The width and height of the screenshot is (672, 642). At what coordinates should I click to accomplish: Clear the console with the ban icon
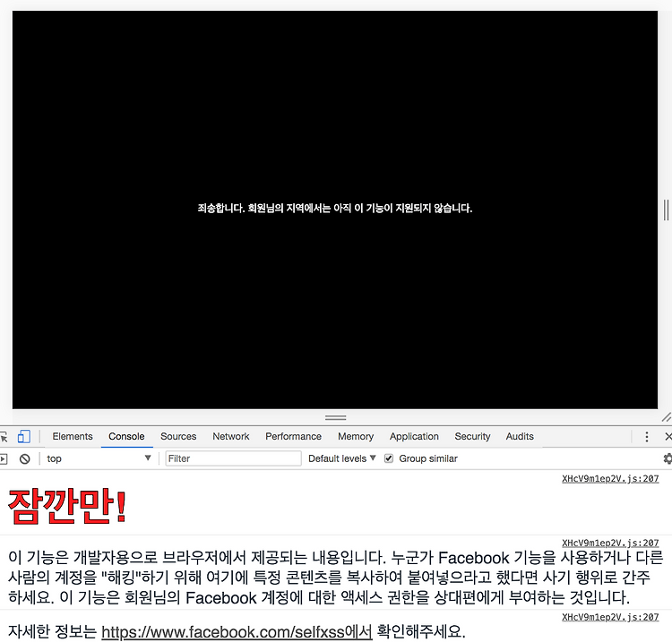[25, 459]
